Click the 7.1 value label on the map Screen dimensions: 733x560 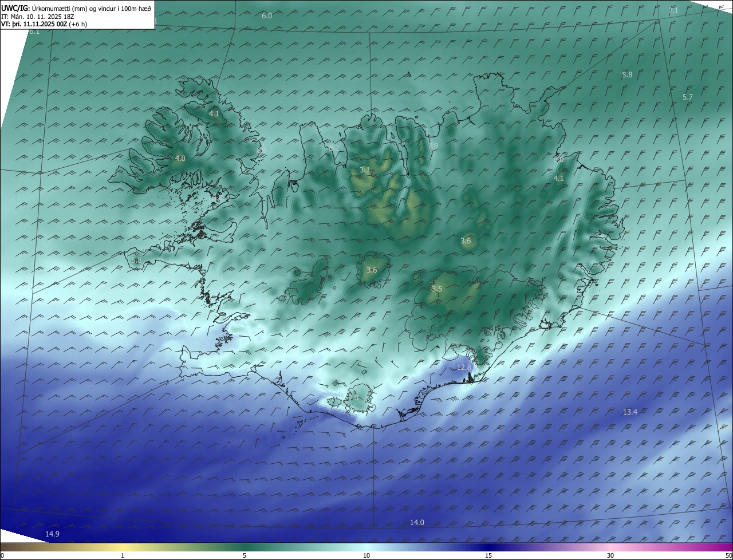tap(673, 11)
